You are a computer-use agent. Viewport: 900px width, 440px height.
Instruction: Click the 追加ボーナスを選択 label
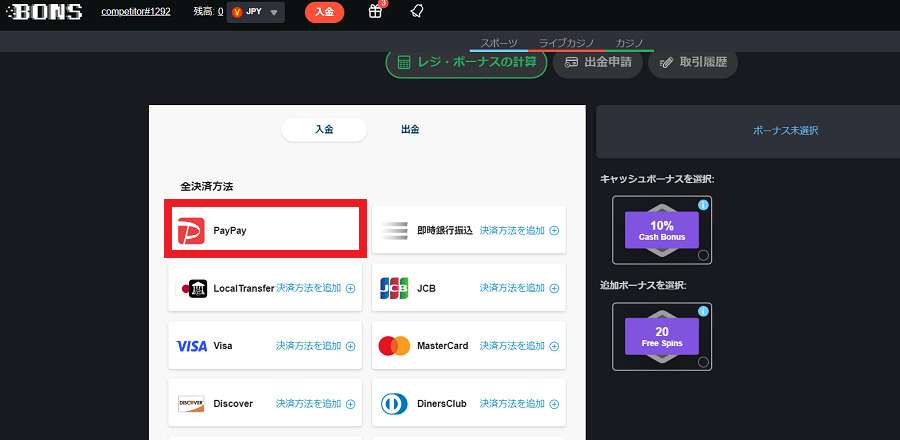pyautogui.click(x=643, y=285)
